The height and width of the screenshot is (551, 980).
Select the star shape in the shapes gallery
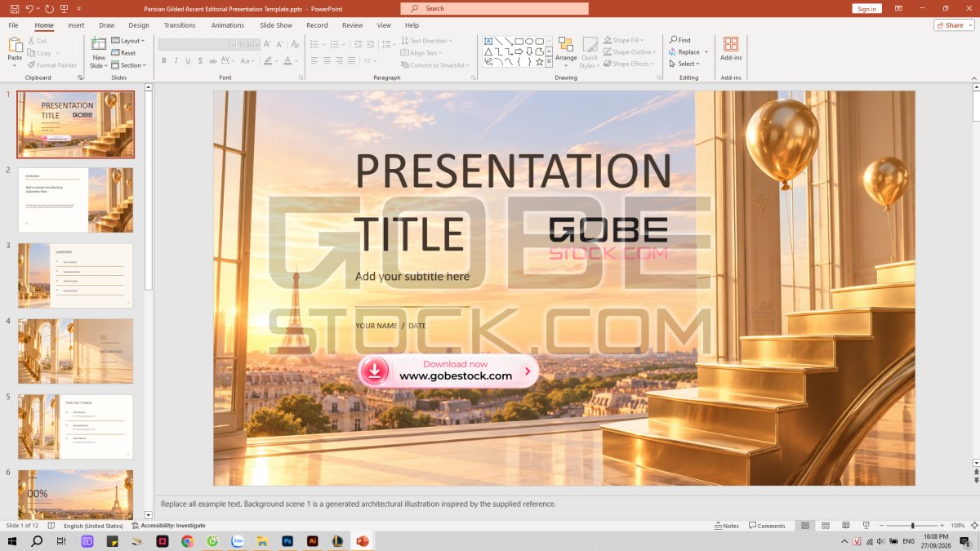click(540, 61)
